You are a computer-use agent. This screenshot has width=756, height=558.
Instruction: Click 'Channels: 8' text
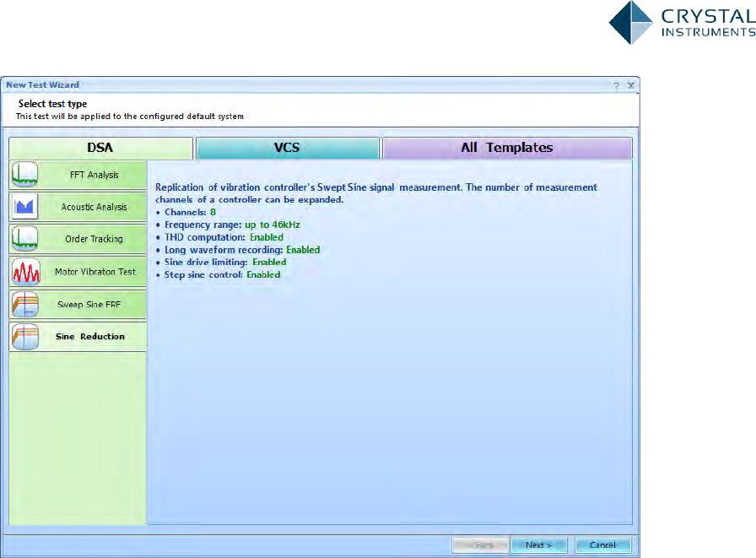pos(190,212)
